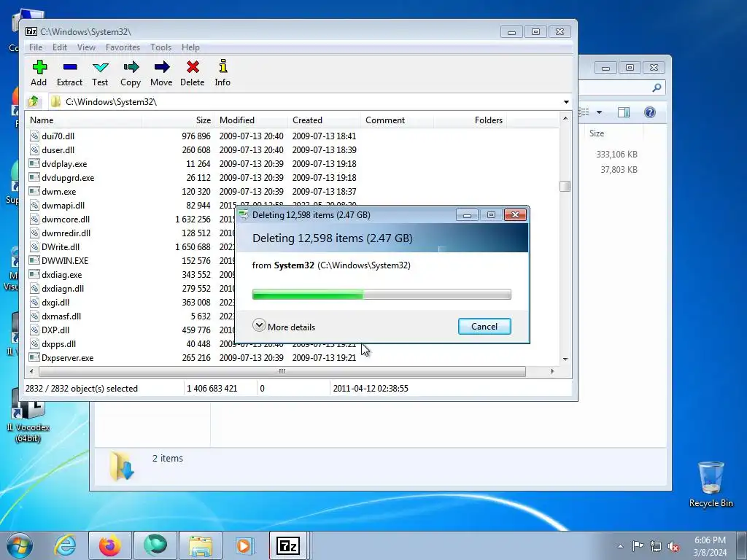This screenshot has height=560, width=747.
Task: Open Windows Explorer taskbar icon
Action: (x=201, y=545)
